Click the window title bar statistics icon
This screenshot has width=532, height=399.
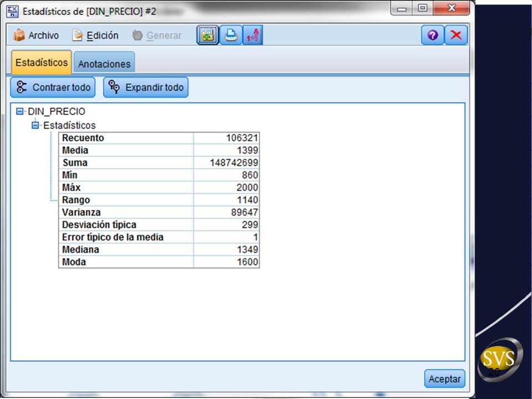[x=13, y=11]
